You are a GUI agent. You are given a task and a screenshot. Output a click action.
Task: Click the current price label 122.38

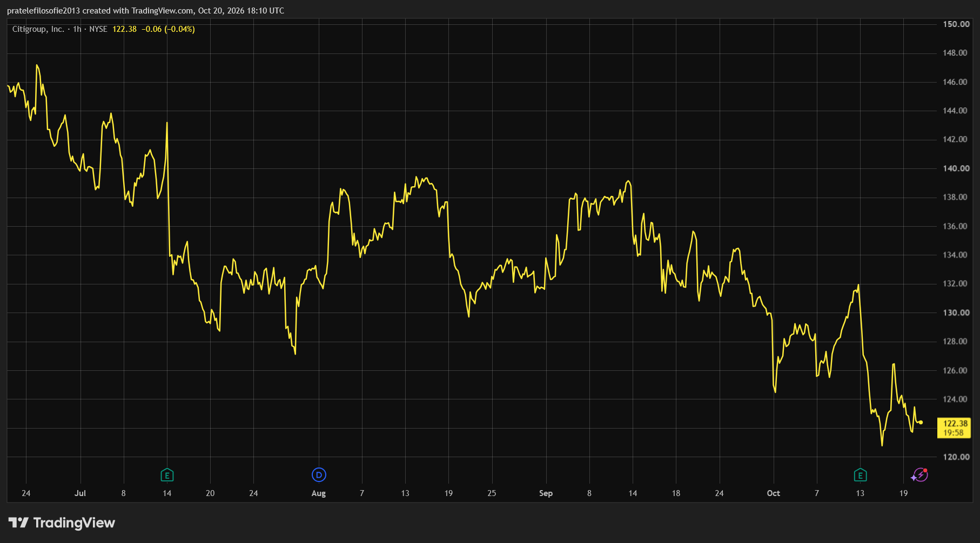[954, 428]
